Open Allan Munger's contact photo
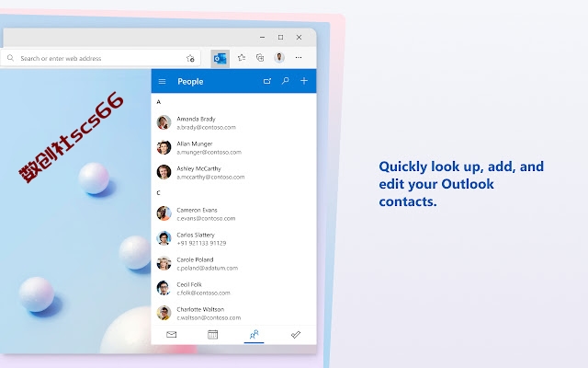This screenshot has height=368, width=588. click(164, 147)
